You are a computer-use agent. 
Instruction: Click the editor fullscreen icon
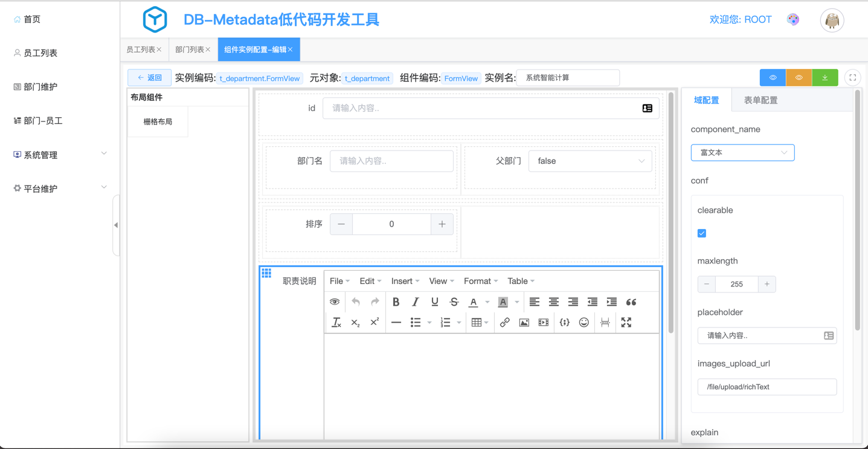pos(626,323)
